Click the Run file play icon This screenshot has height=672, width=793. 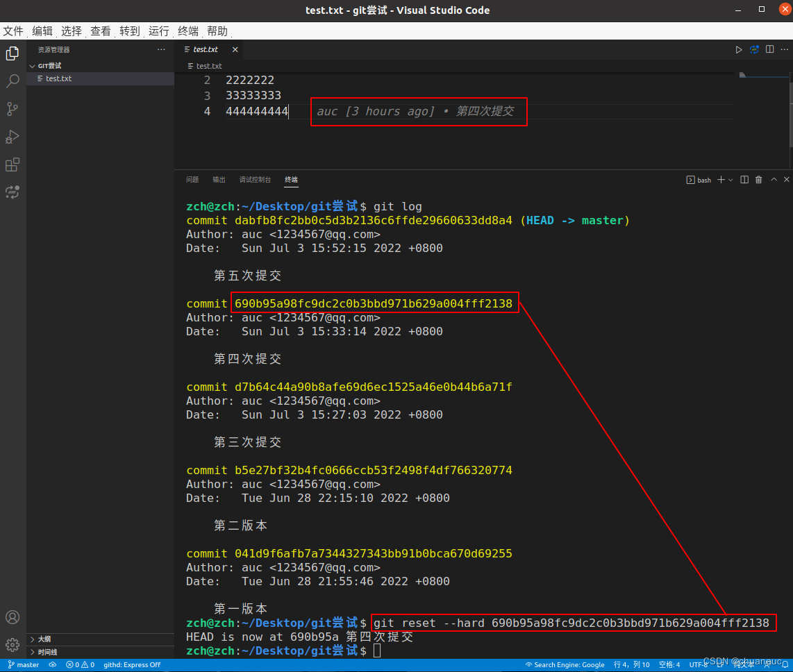click(739, 49)
